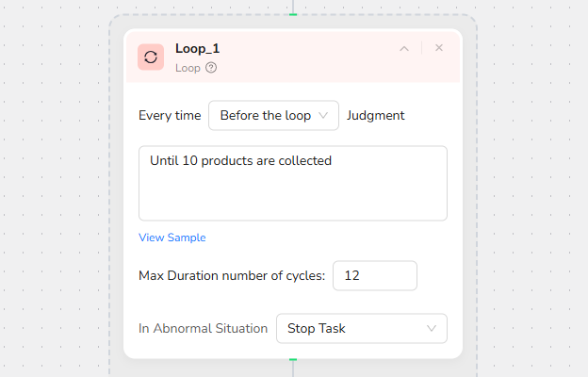
Task: Click the Loop_1 node title
Action: (x=198, y=49)
